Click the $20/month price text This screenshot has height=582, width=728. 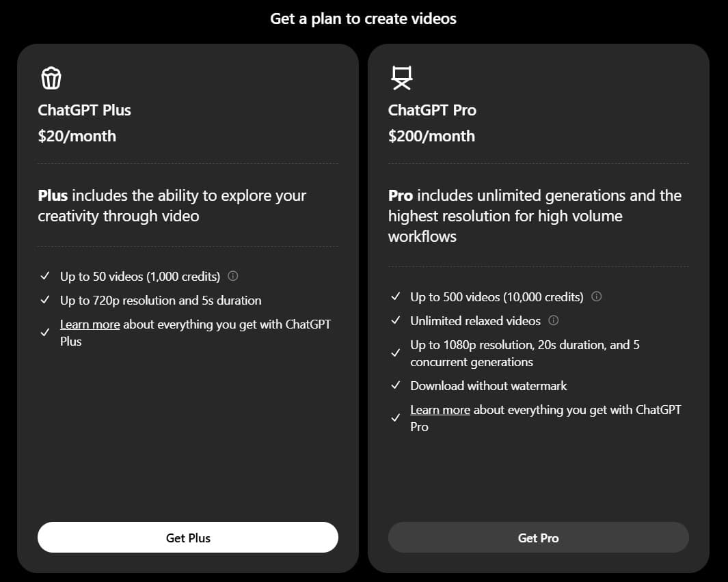[x=77, y=136]
